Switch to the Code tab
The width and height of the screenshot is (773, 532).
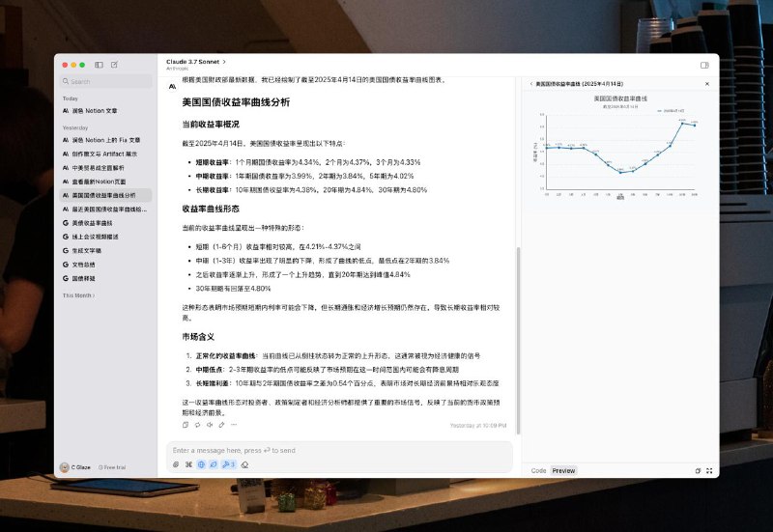tap(538, 471)
